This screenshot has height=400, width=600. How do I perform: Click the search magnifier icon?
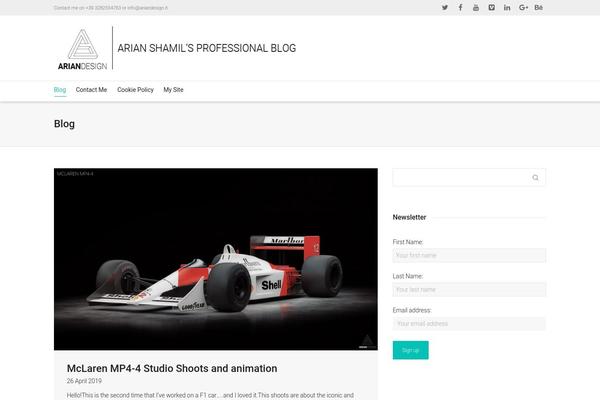click(x=535, y=177)
